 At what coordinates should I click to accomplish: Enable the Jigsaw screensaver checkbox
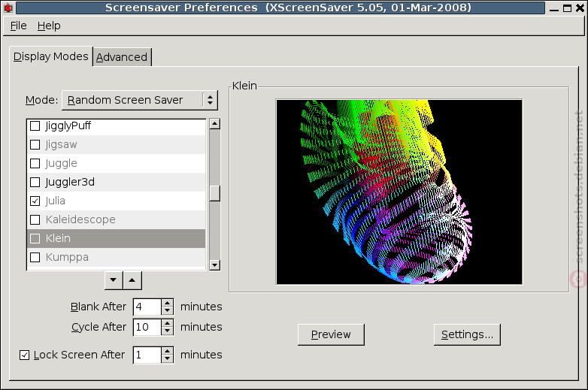[35, 144]
